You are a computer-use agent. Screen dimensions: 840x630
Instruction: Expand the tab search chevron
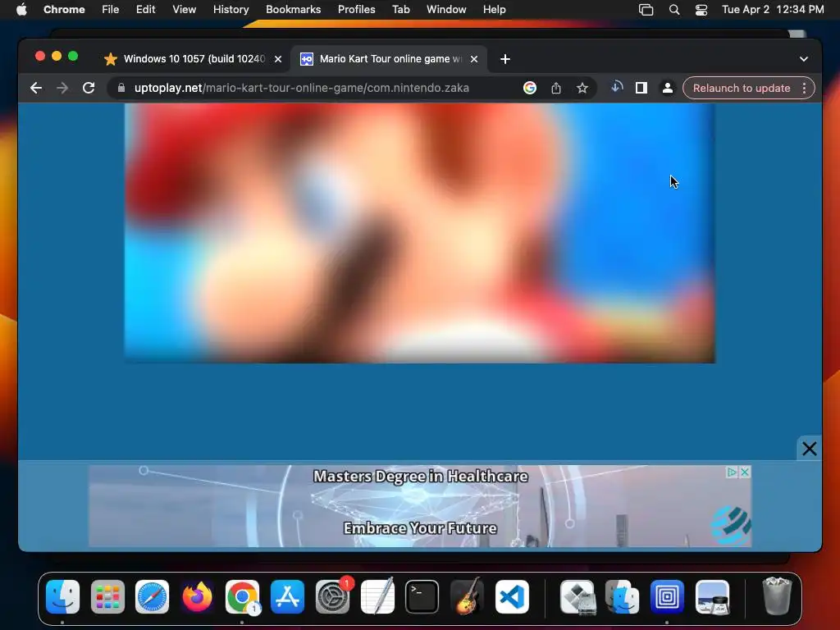tap(804, 59)
